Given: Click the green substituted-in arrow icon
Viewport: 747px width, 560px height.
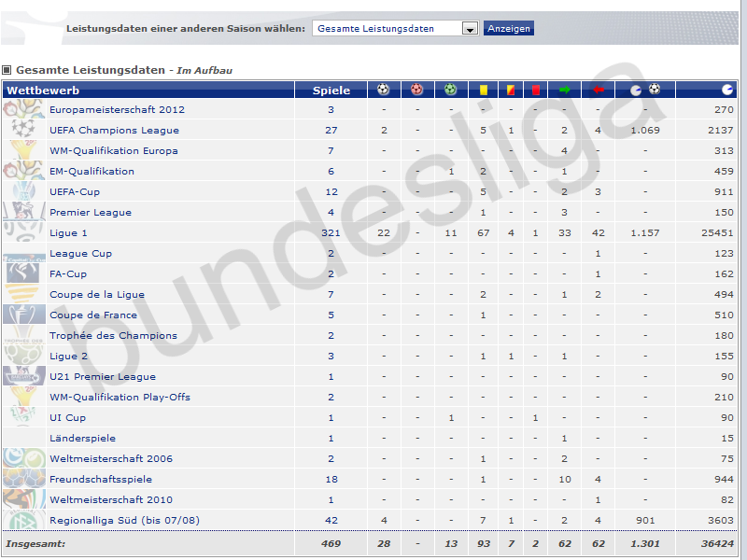Looking at the screenshot, I should (565, 90).
